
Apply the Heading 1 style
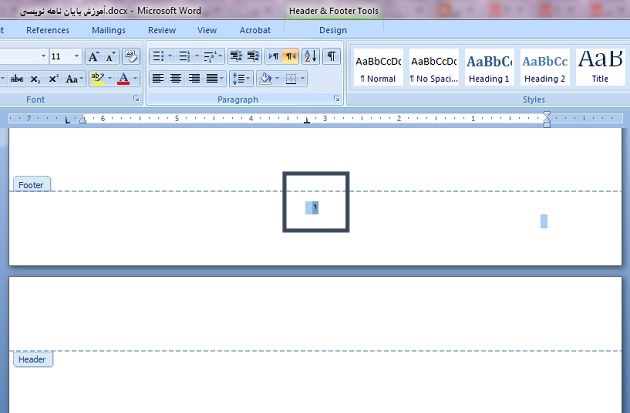click(488, 67)
